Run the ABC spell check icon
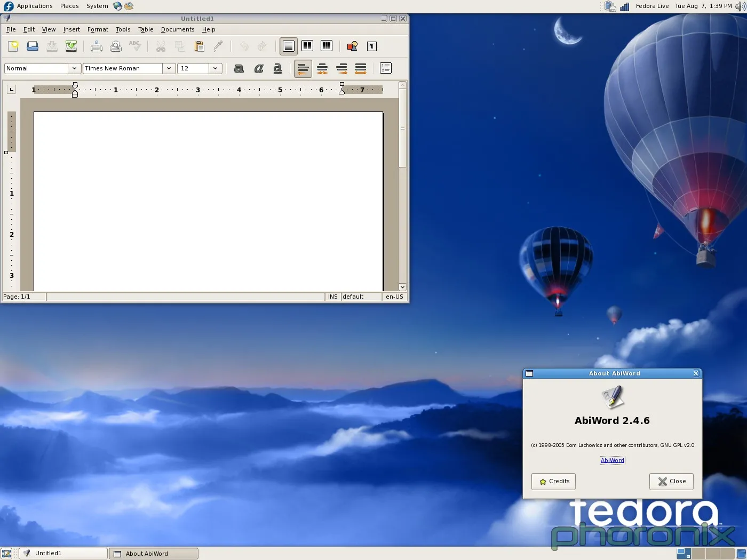The image size is (747, 560). 135,46
